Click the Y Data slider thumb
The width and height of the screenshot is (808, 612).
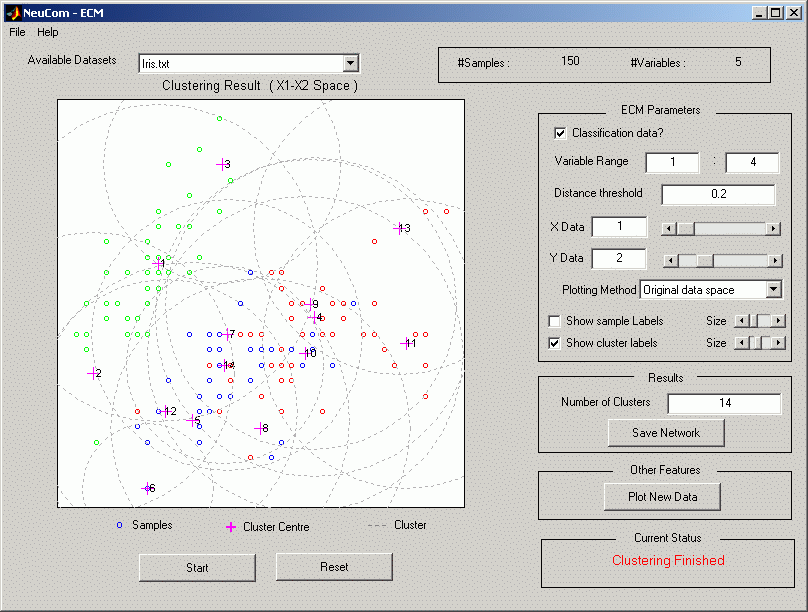(x=705, y=261)
